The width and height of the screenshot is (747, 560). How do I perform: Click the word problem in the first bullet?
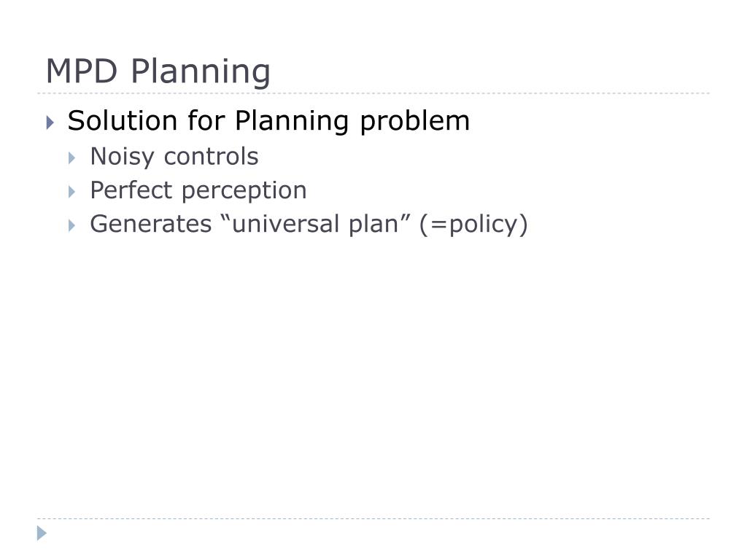[415, 121]
